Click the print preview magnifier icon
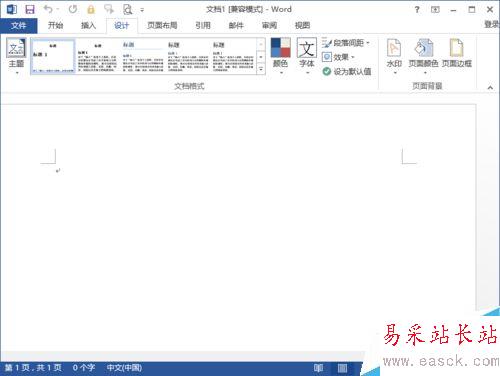 tap(127, 9)
